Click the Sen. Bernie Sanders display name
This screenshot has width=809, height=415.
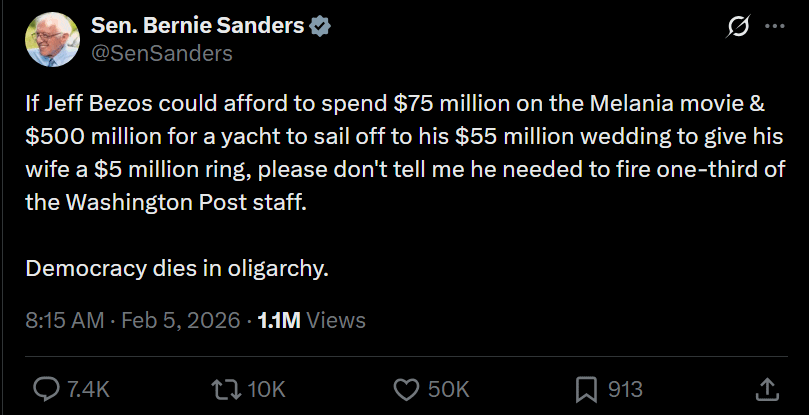click(x=197, y=27)
